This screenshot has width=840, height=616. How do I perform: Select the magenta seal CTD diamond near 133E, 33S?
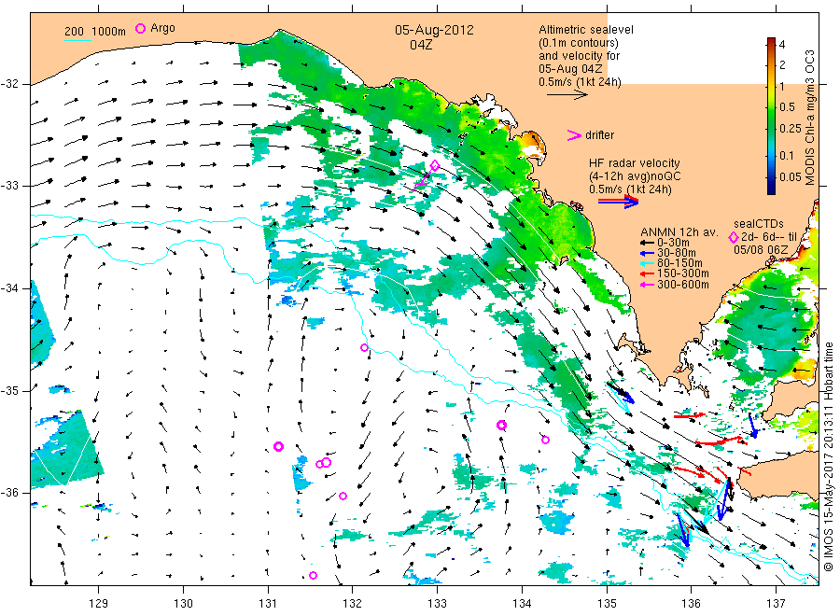tap(435, 166)
